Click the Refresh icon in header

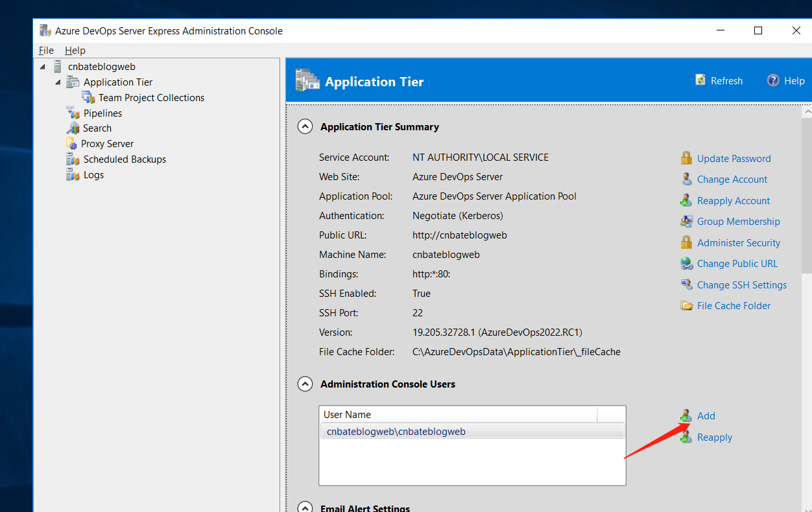coord(700,80)
